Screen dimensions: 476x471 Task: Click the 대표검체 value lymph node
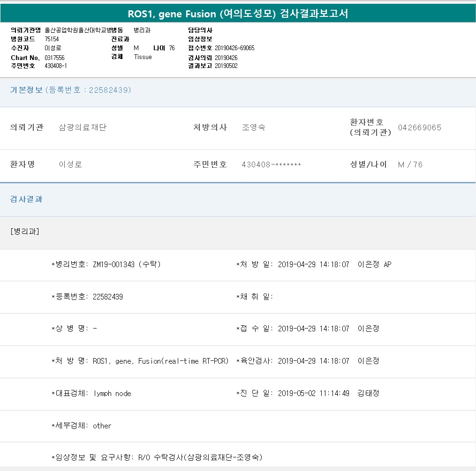[x=112, y=393]
